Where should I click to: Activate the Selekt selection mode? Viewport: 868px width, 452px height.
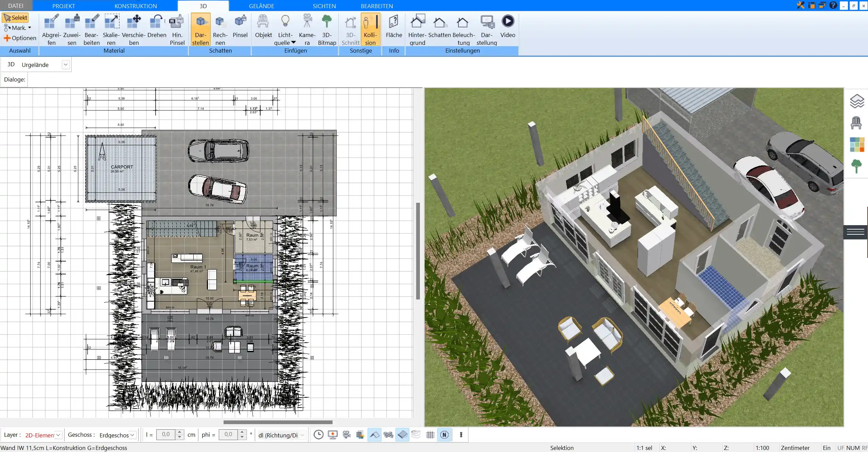15,18
